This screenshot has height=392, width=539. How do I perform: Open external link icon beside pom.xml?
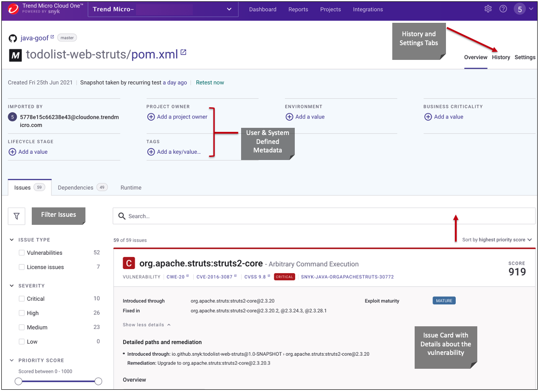(183, 52)
